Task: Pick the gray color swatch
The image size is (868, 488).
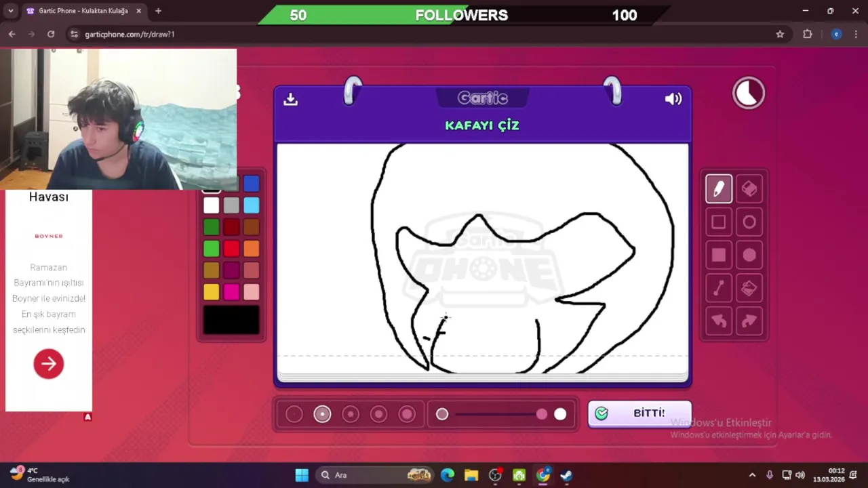Action: [231, 205]
